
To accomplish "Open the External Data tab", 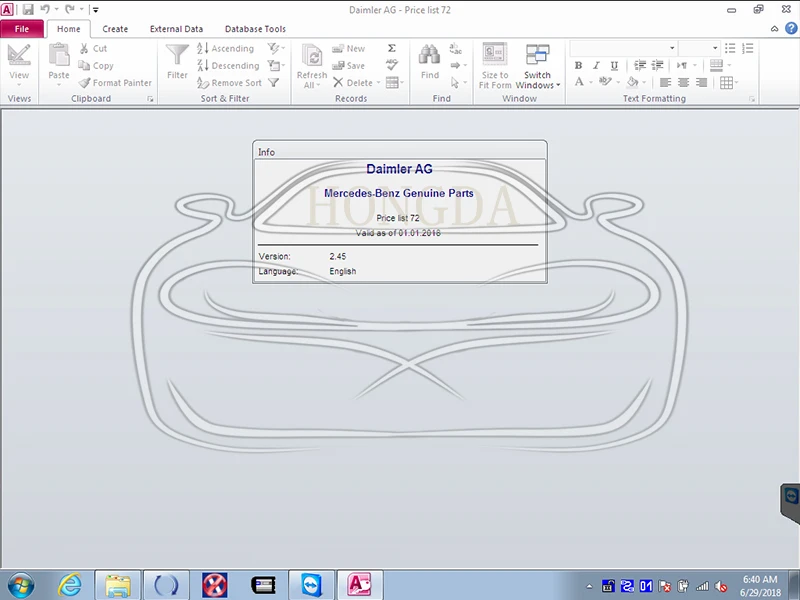I will click(176, 29).
